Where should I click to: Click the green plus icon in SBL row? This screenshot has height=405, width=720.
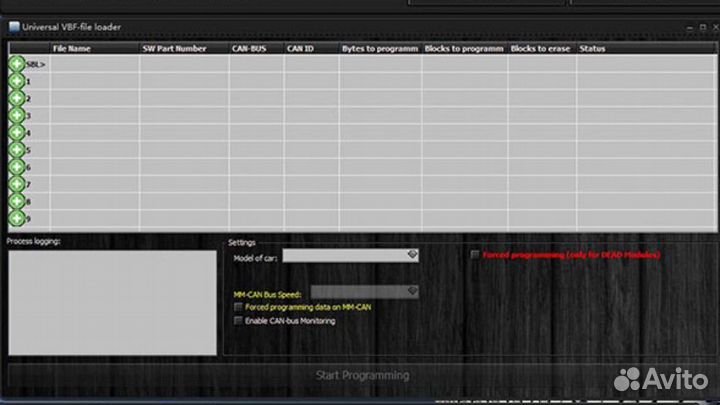click(17, 64)
